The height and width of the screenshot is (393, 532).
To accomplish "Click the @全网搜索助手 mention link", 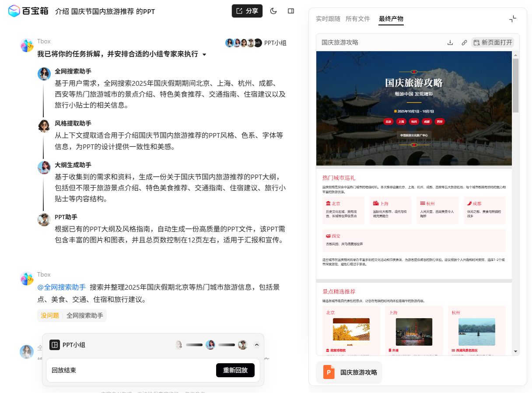I will [x=62, y=288].
